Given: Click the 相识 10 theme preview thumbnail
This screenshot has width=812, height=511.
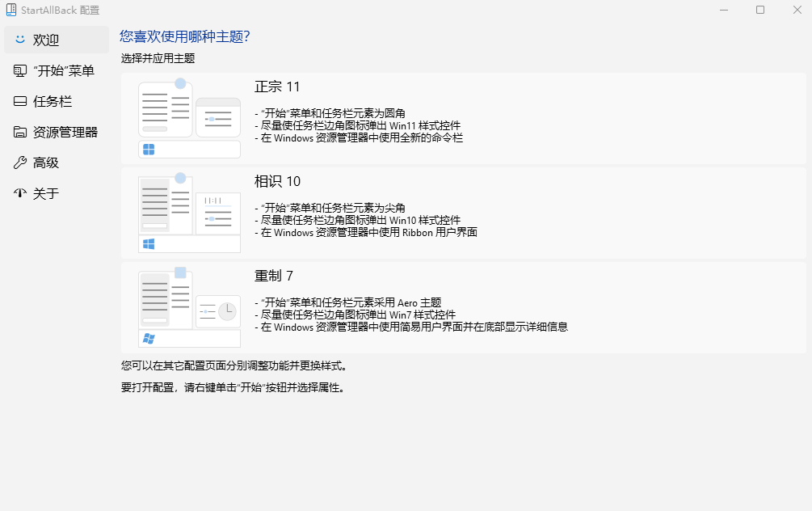Looking at the screenshot, I should [190, 213].
